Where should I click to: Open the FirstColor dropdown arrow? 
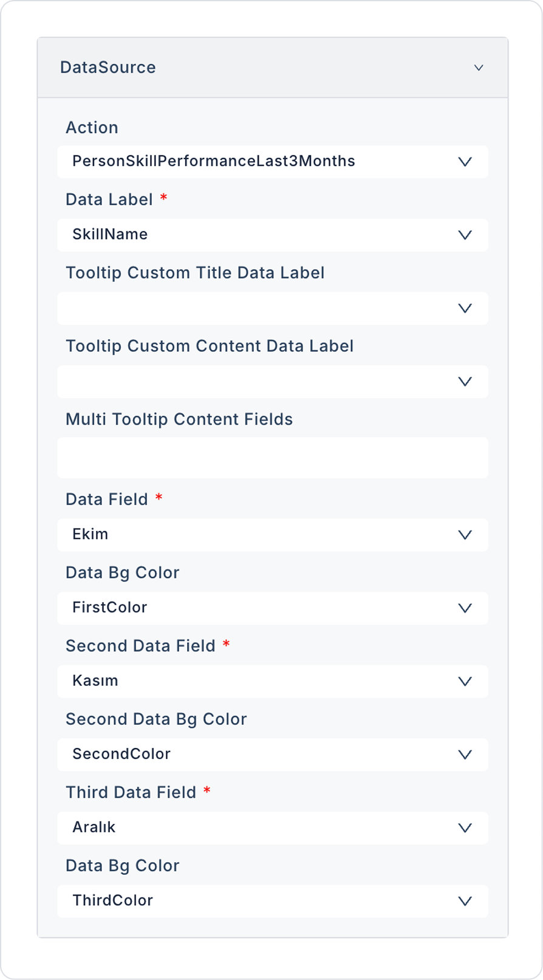[465, 608]
